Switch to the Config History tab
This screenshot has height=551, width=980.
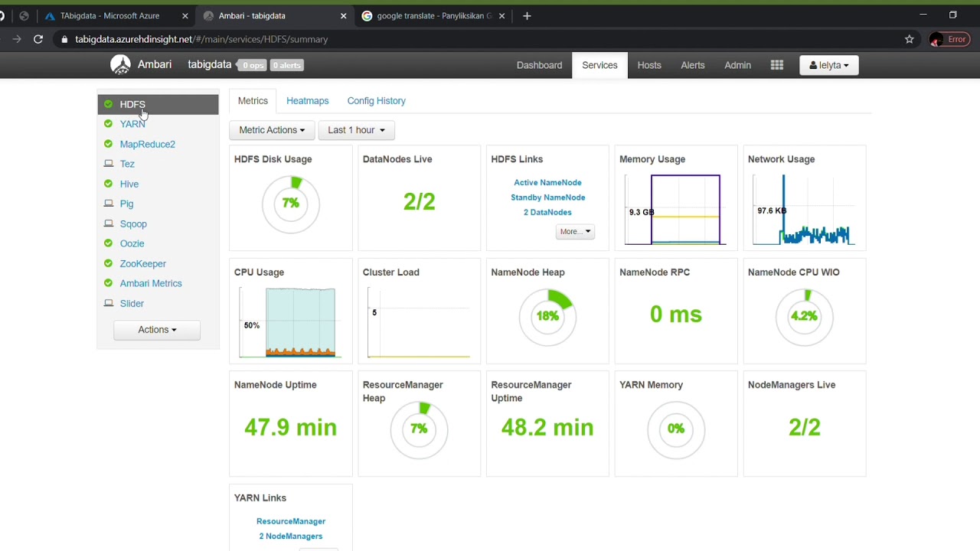pyautogui.click(x=376, y=101)
